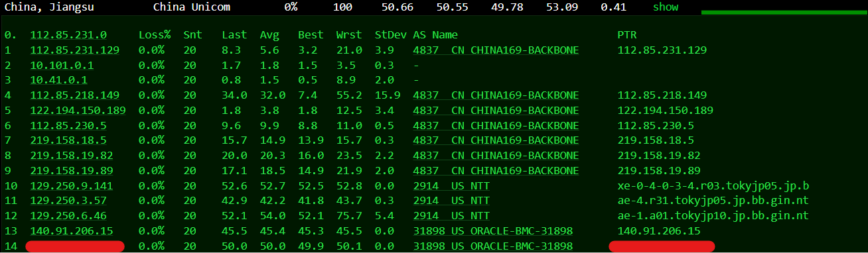Click the green 'show' link
This screenshot has height=253, width=868.
(x=666, y=7)
